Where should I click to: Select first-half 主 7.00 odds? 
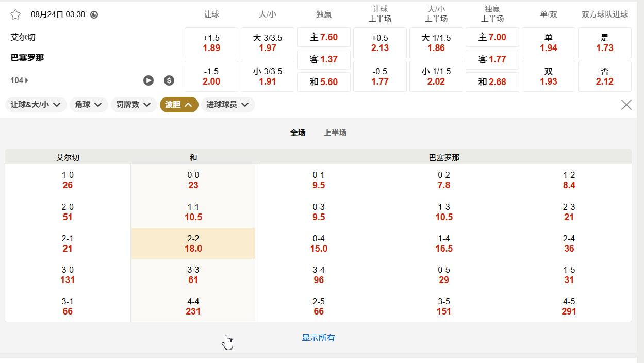[492, 37]
